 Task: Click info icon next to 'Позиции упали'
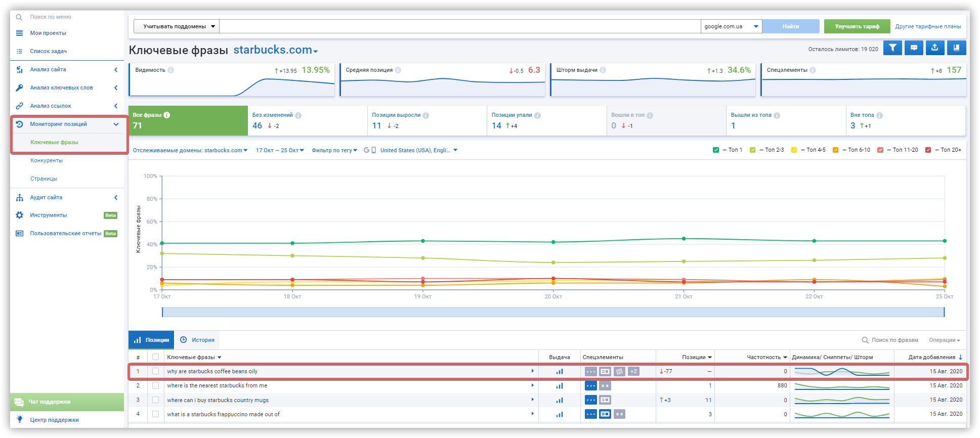coord(538,115)
